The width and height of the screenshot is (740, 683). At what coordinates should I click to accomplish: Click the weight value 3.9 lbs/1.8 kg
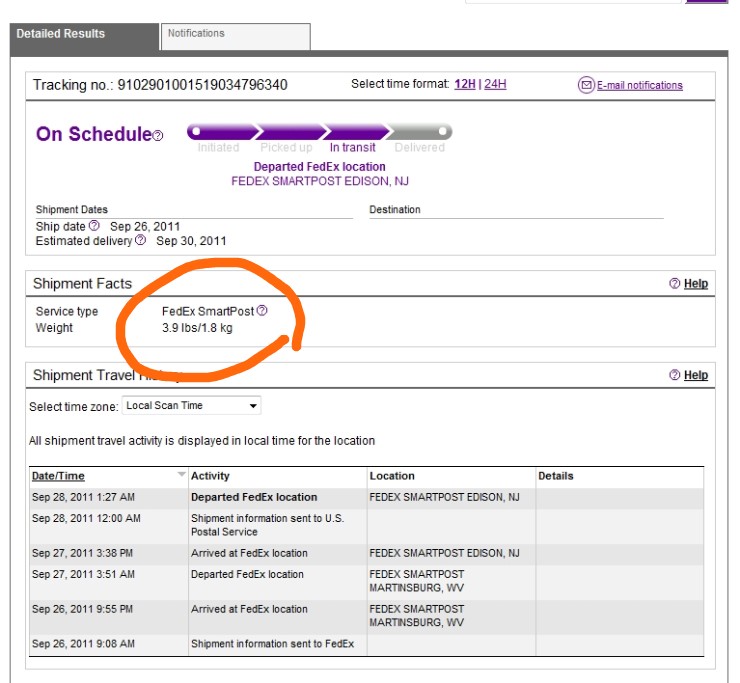pos(197,328)
